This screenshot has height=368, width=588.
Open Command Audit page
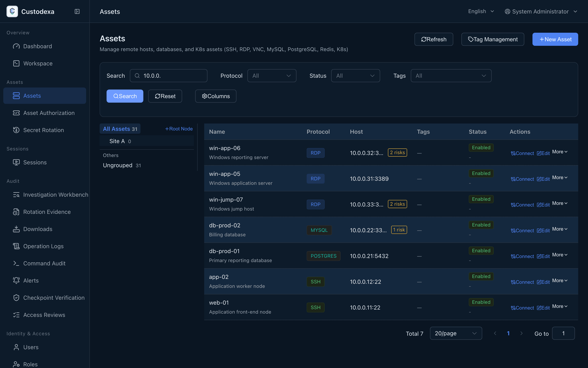tap(45, 263)
